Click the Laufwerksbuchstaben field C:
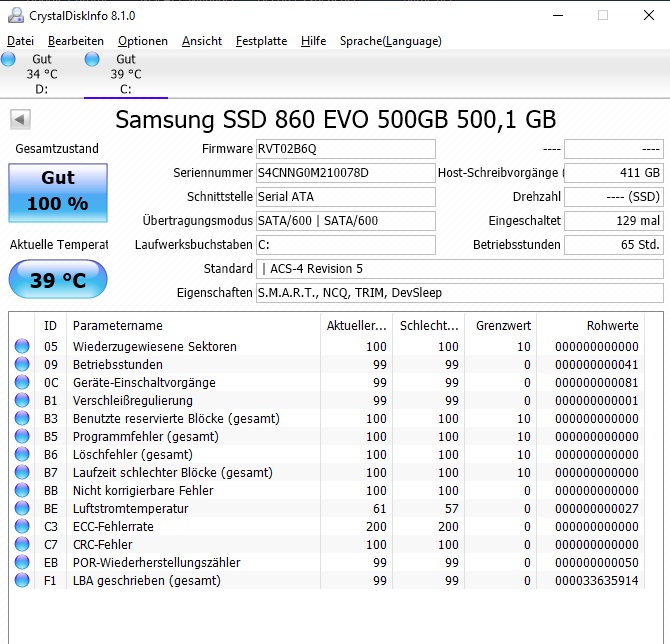 [x=346, y=244]
